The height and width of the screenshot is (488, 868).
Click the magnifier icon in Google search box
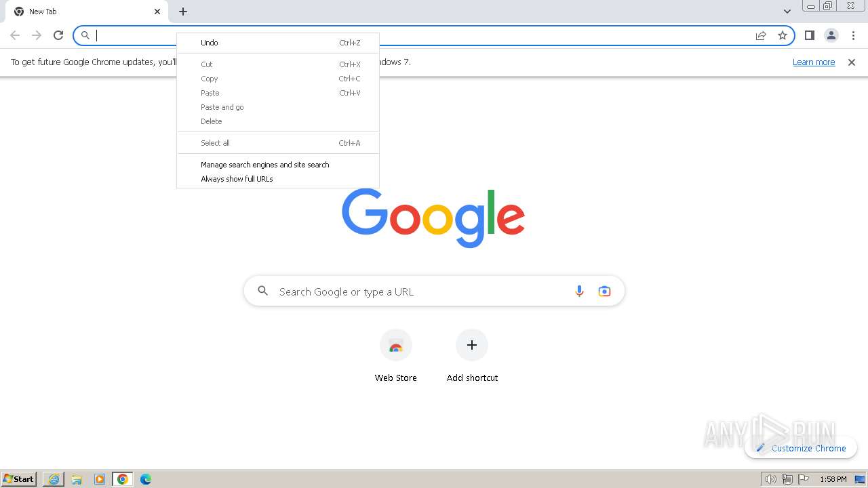click(263, 291)
